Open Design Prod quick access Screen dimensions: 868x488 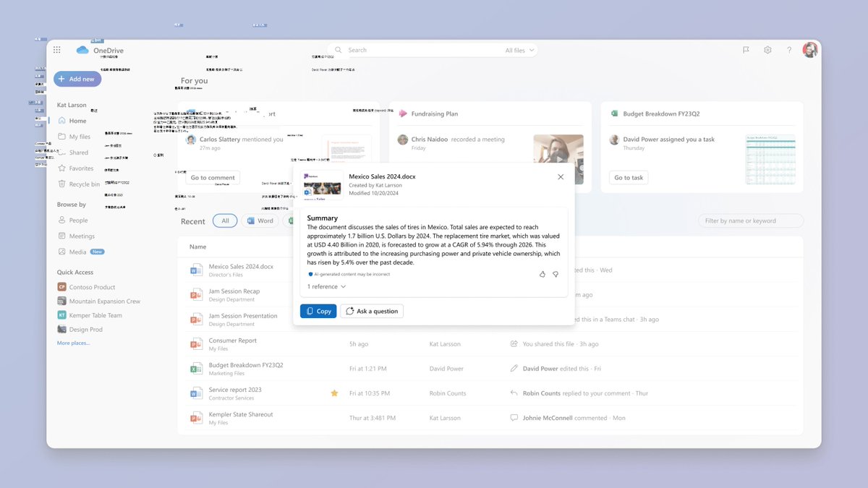pos(85,330)
